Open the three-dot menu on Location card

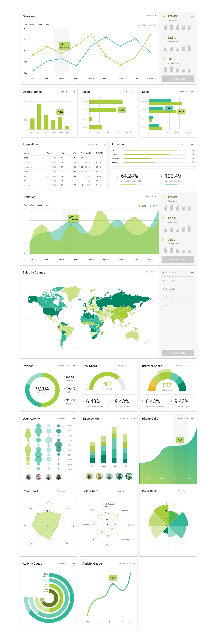192,144
